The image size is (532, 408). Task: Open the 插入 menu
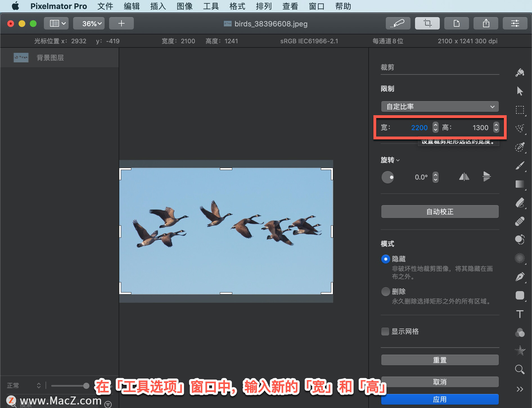pos(158,6)
